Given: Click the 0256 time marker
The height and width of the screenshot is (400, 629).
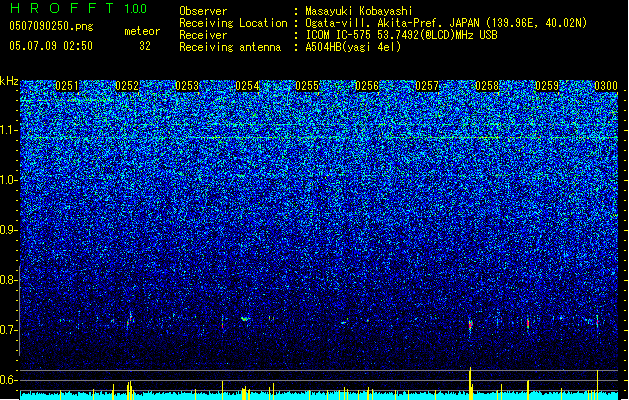Looking at the screenshot, I should pyautogui.click(x=367, y=86).
